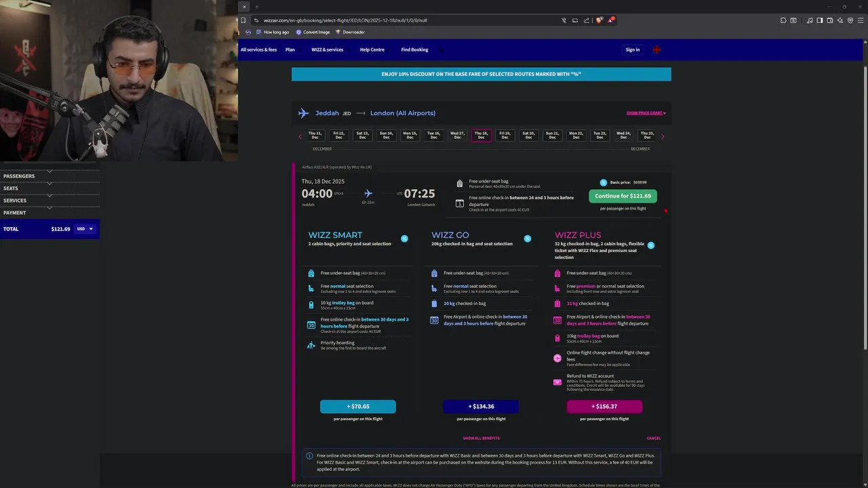Click the site settings icon before the URL
Viewport: 868px width, 488px height.
[x=256, y=20]
